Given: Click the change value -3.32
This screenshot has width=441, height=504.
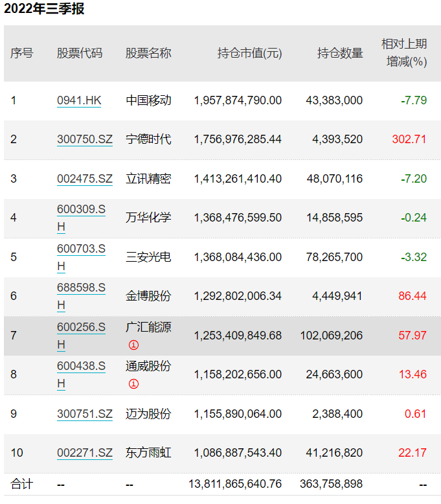Looking at the screenshot, I should click(x=414, y=257).
